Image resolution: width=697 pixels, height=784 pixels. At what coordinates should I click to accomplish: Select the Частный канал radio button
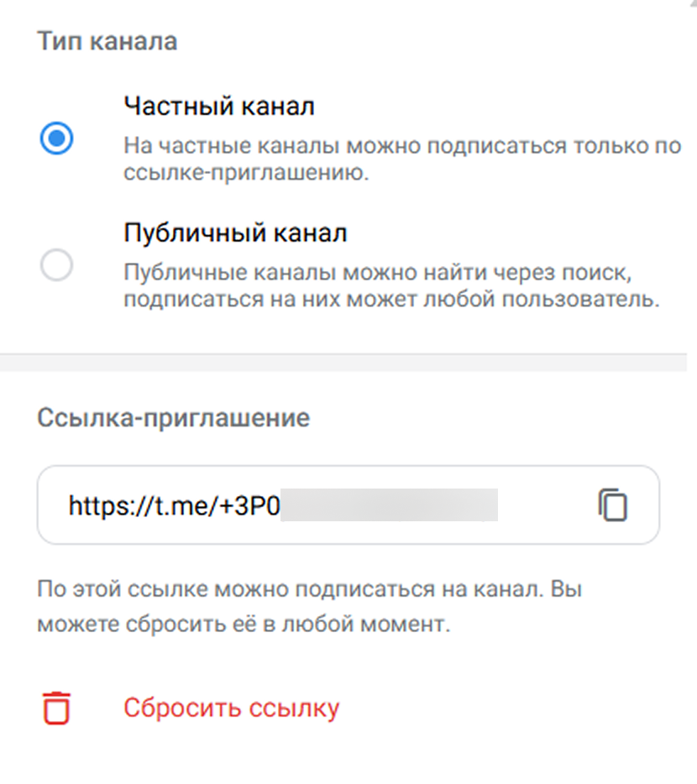(x=56, y=139)
